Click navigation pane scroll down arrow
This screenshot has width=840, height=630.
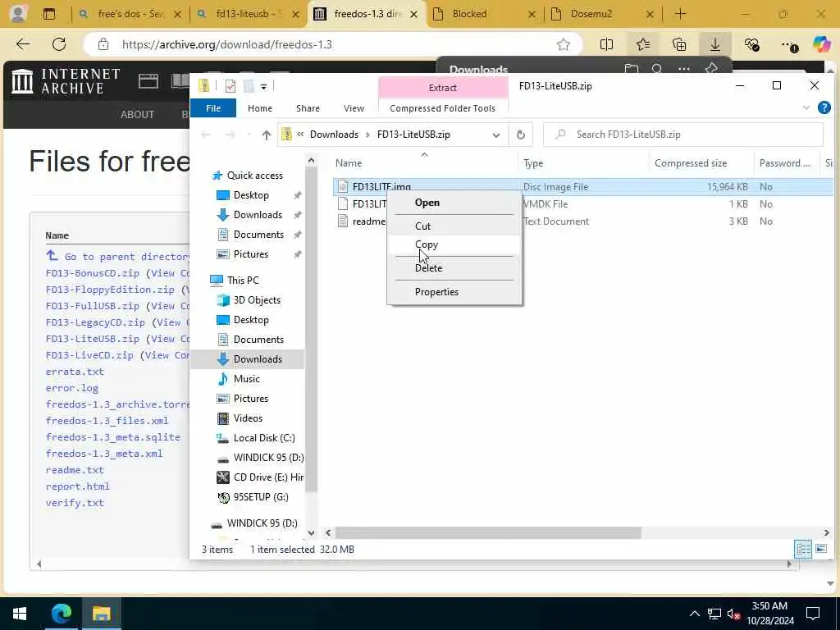click(x=311, y=533)
